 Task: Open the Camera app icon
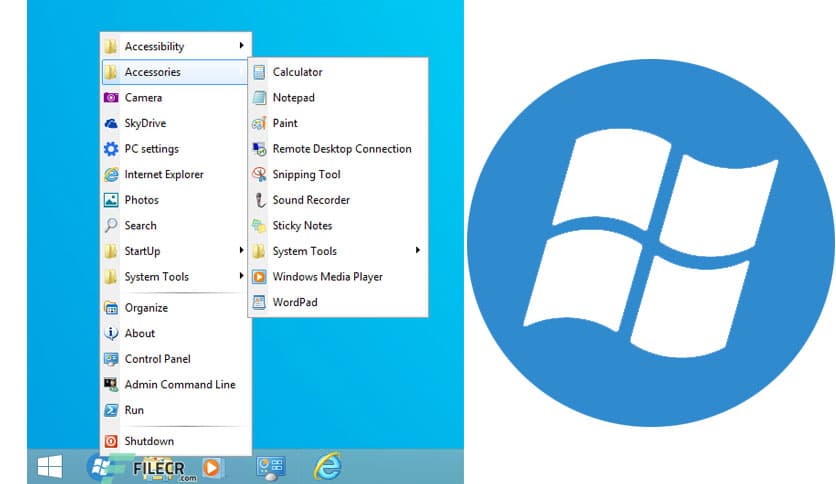[x=111, y=98]
